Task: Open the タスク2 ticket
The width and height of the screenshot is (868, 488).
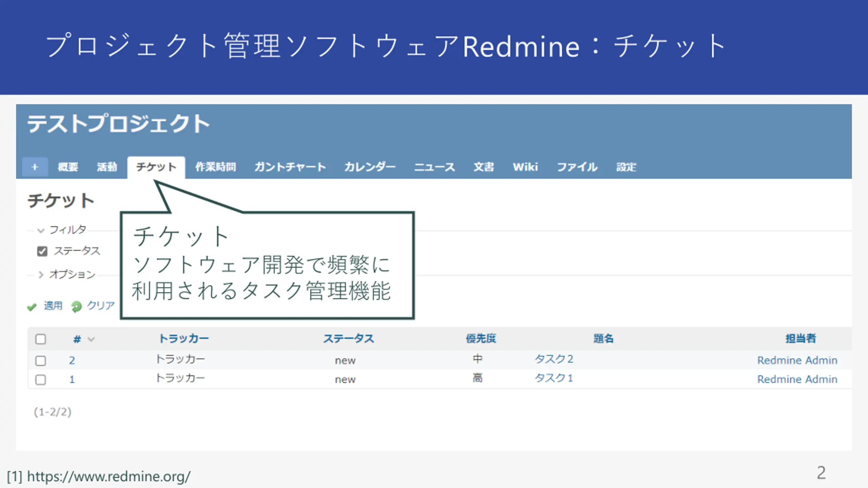Action: coord(554,359)
